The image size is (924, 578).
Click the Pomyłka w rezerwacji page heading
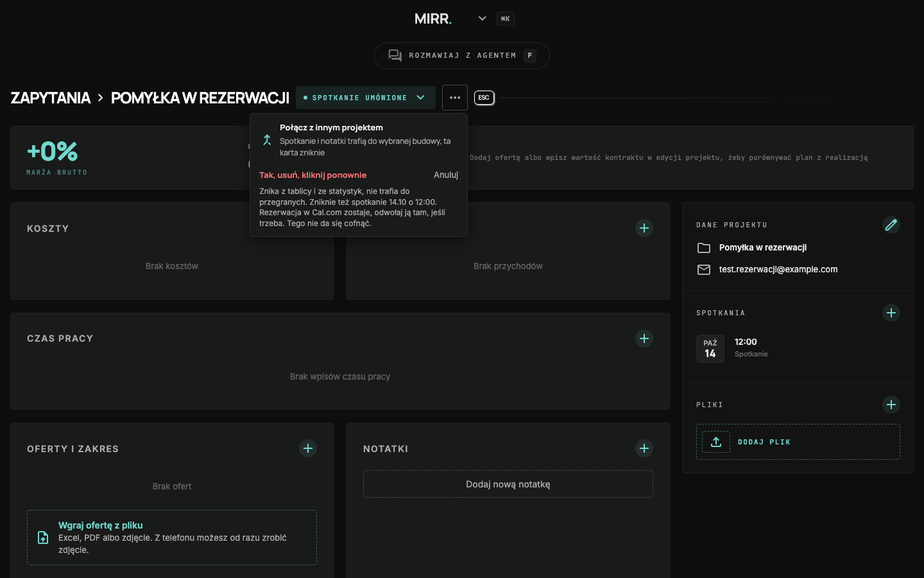pyautogui.click(x=200, y=98)
